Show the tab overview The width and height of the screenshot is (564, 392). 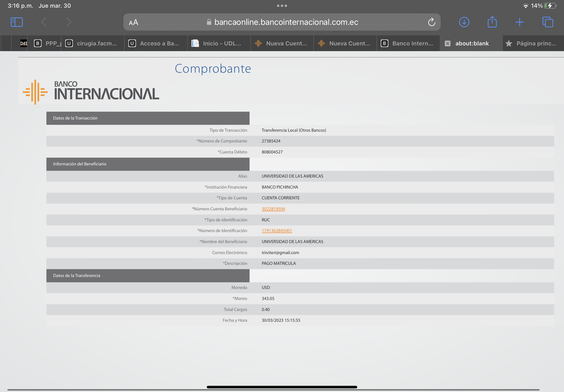click(x=548, y=22)
